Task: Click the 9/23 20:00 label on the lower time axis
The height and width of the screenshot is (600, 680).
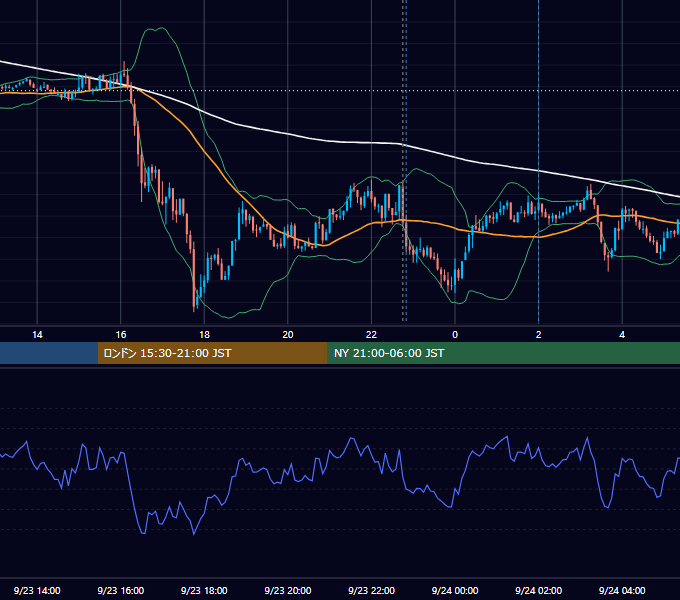Action: (288, 590)
